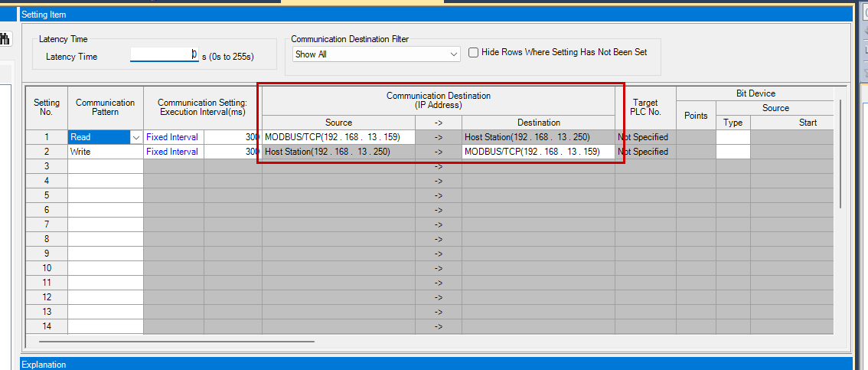Click Fixed Interval in setting row 2
The width and height of the screenshot is (868, 370).
[173, 151]
